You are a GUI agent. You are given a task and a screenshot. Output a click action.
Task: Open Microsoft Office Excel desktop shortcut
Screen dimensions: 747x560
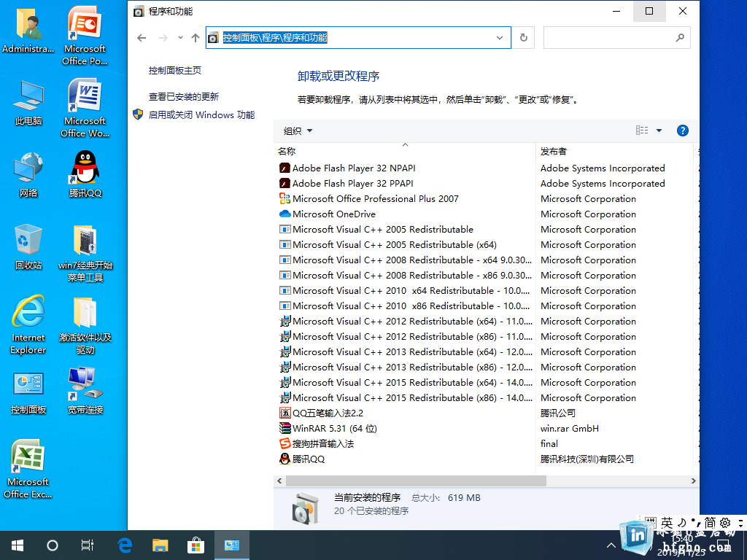pos(28,469)
